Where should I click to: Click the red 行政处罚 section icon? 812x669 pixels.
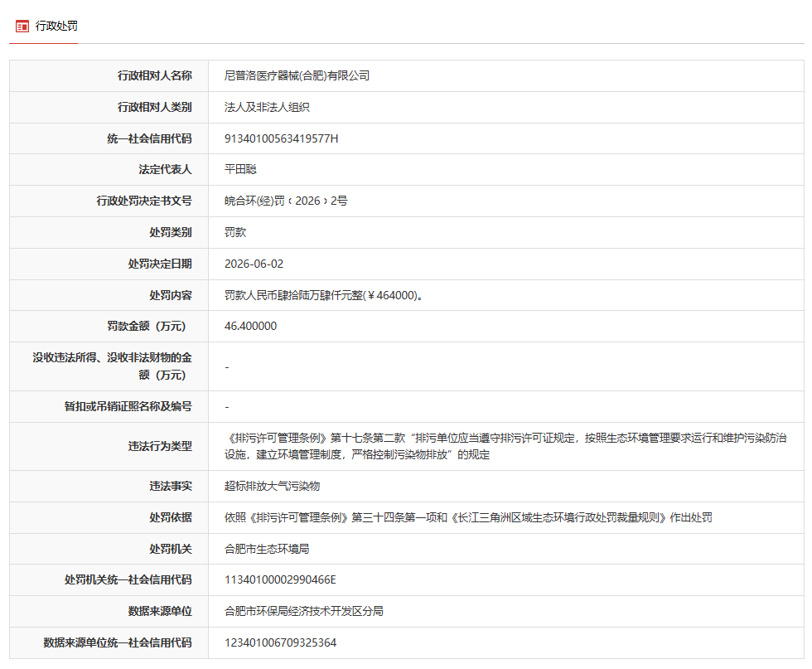tap(22, 26)
